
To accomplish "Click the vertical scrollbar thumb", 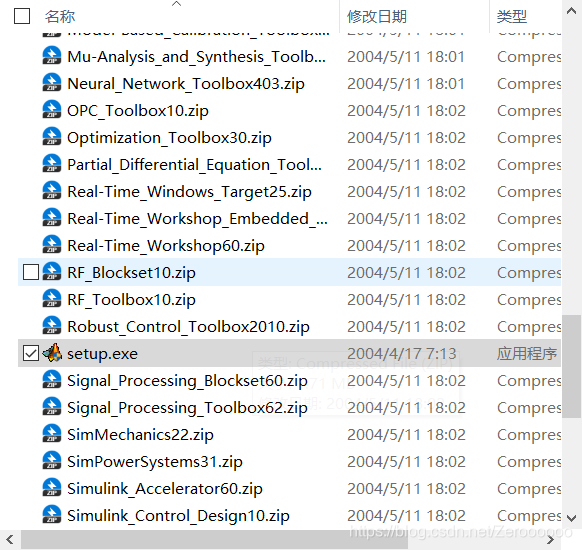I will click(x=572, y=367).
